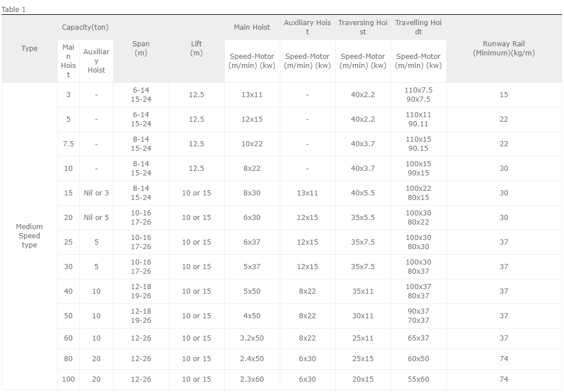Click the "Capacity(ton)" header cell
Image resolution: width=564 pixels, height=392 pixels.
click(85, 27)
